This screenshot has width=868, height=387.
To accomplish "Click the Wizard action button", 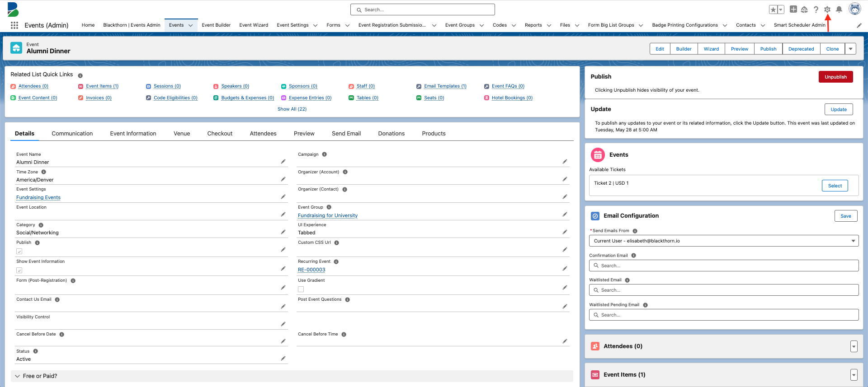I will [711, 49].
